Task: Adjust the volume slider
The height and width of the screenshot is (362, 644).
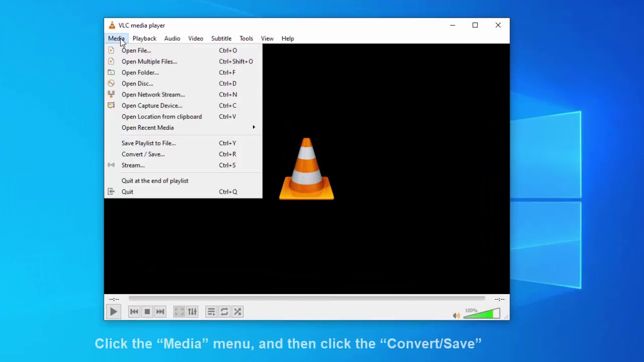Action: point(482,314)
